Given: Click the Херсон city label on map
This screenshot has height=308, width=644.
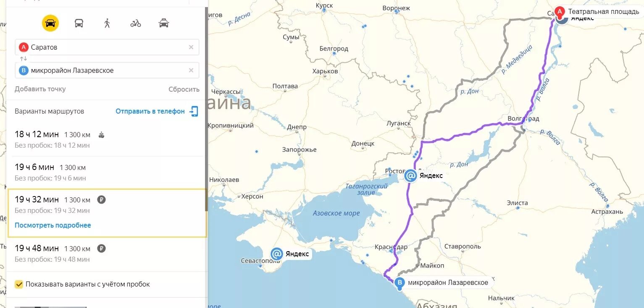Looking at the screenshot, I should point(252,196).
